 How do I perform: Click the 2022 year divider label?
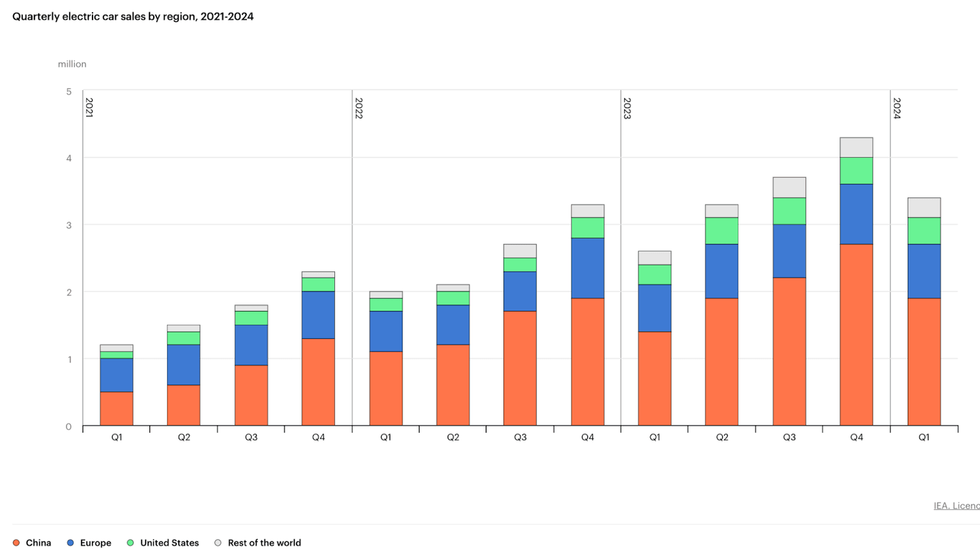click(359, 109)
